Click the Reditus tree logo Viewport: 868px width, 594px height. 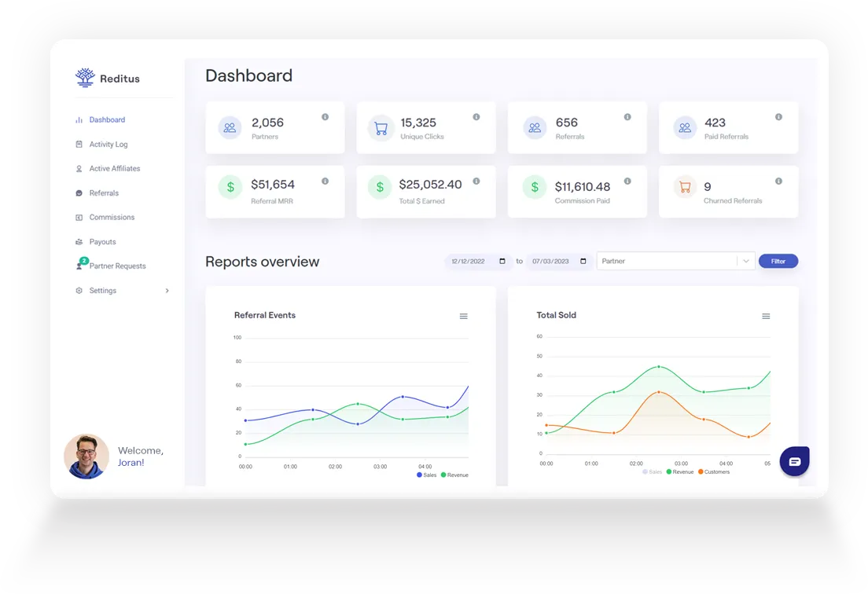(85, 78)
